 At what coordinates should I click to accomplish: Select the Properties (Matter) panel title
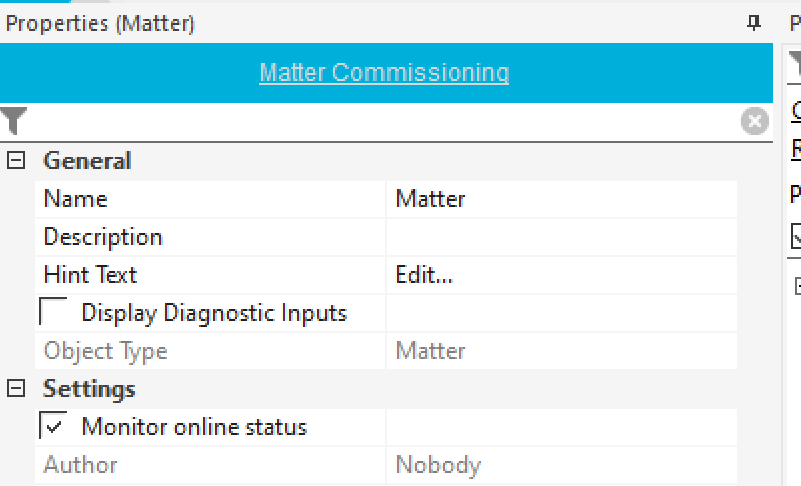[100, 23]
